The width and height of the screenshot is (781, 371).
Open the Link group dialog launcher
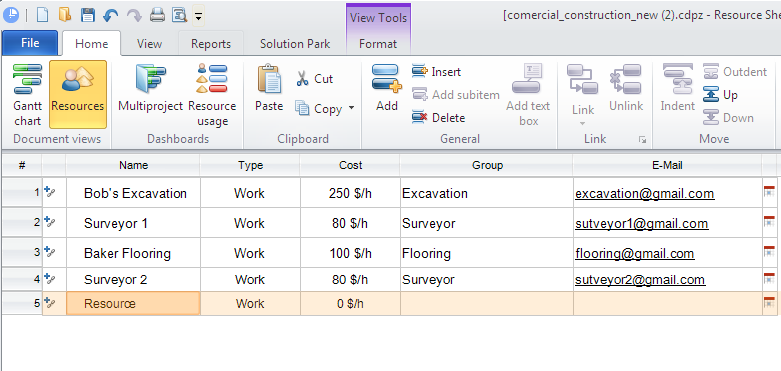643,140
